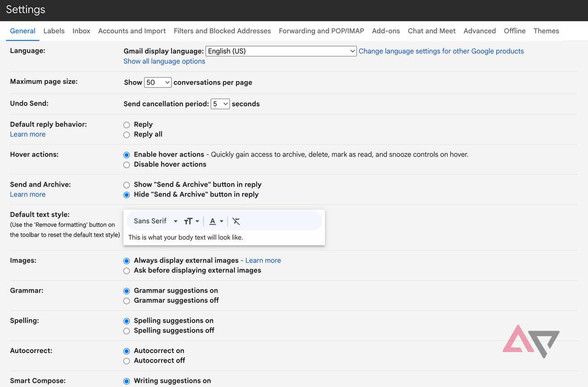Select Writing suggestions on
The height and width of the screenshot is (387, 588).
tap(127, 381)
